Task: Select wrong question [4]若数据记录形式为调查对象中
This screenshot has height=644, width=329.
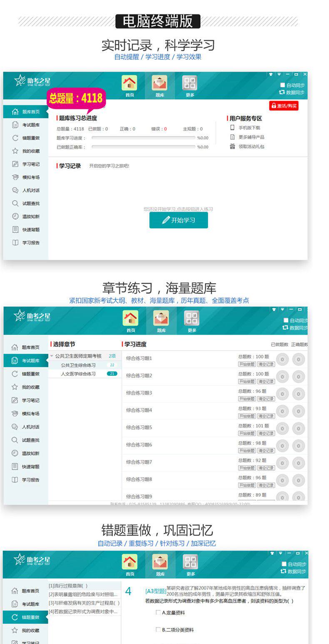Action: (x=83, y=612)
